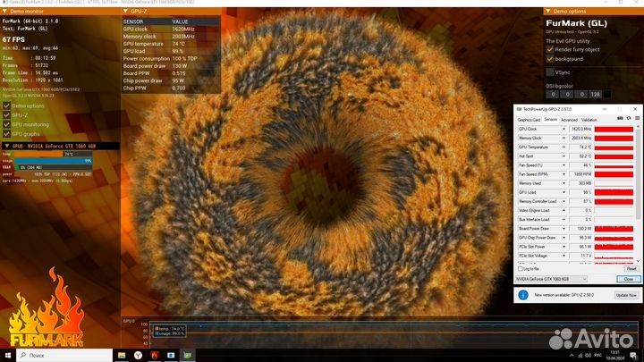The width and height of the screenshot is (644, 362).
Task: Click the Update Now button
Action: (626, 294)
